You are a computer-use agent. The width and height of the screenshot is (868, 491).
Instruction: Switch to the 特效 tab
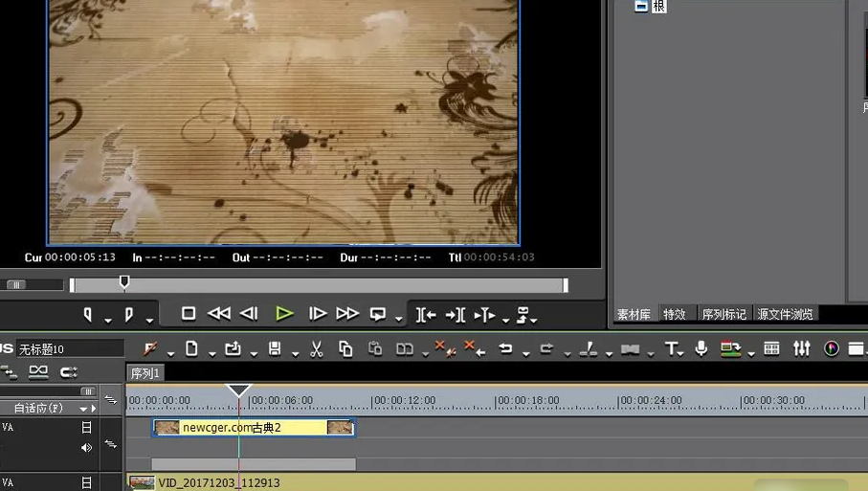[675, 314]
